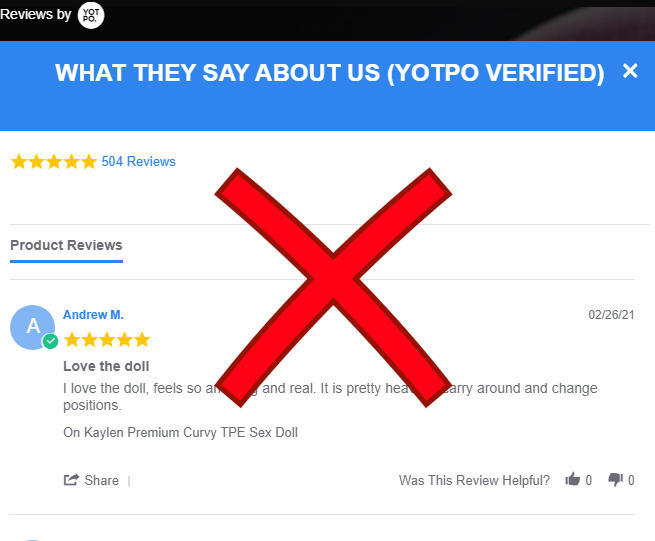Click the 'Reviews by' header text
Viewport: 655px width, 541px height.
point(36,15)
